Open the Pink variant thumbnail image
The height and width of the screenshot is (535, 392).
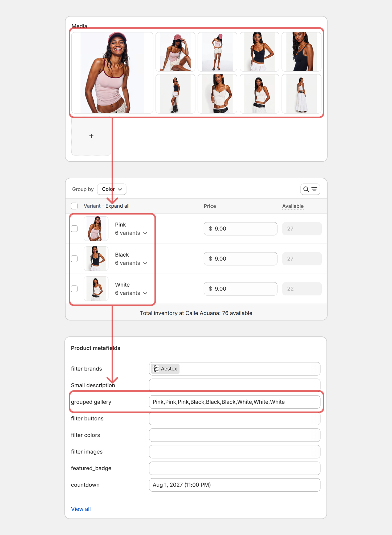pyautogui.click(x=96, y=229)
